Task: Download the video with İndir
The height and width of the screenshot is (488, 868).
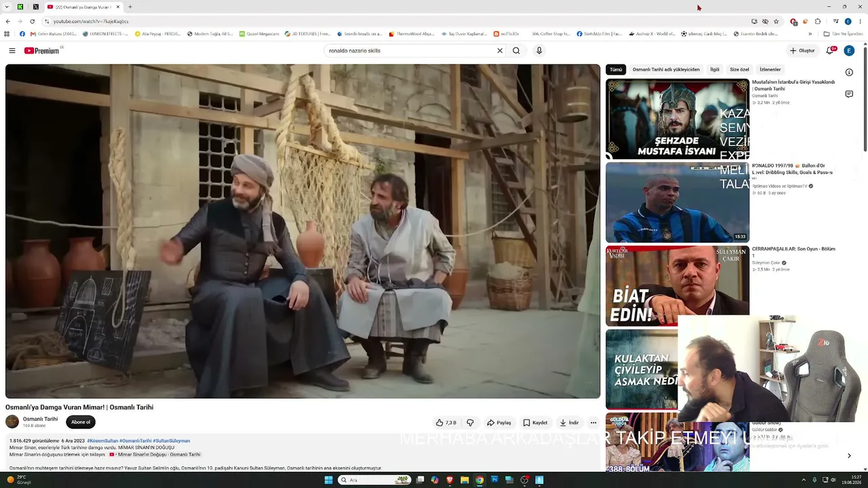Action: click(569, 423)
